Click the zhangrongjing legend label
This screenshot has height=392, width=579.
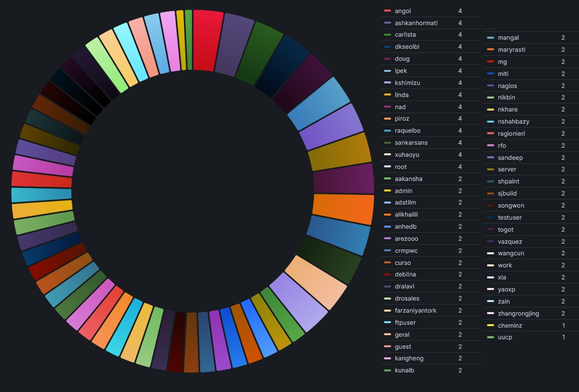[518, 314]
